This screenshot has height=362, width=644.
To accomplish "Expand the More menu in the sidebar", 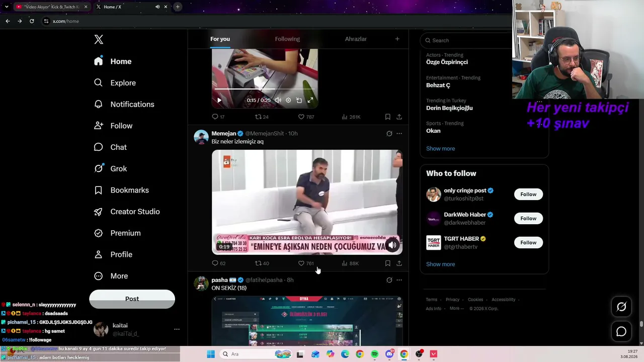I will [111, 276].
